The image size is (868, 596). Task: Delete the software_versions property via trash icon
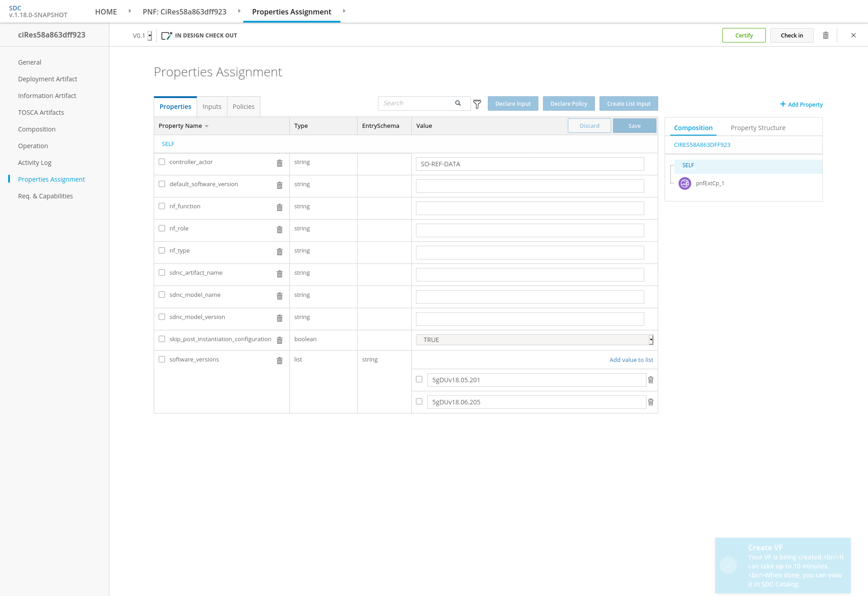(x=279, y=361)
